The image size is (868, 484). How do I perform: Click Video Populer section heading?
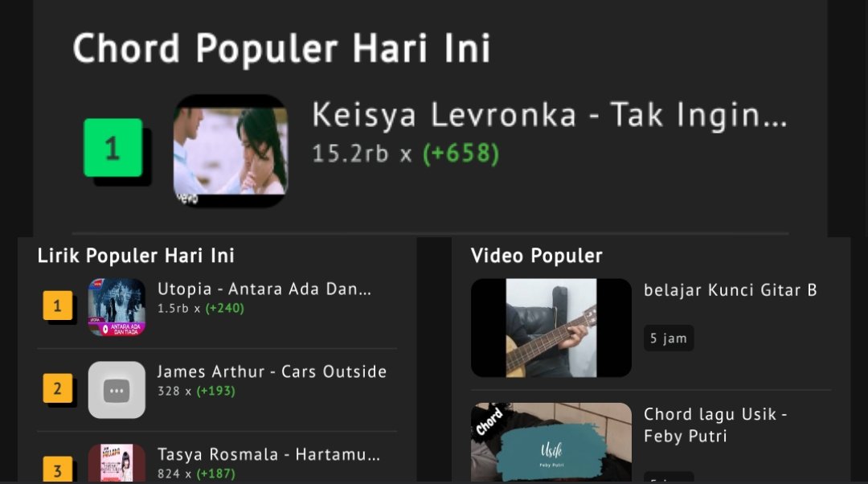point(536,256)
